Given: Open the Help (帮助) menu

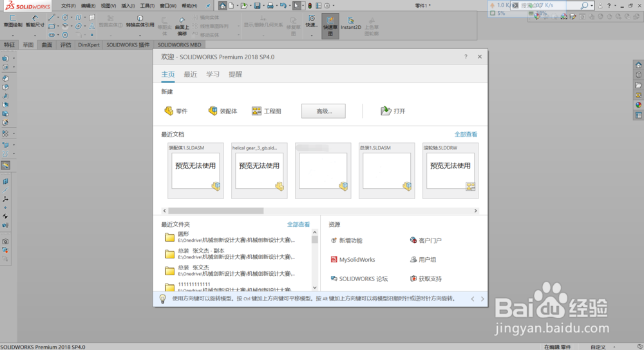Looking at the screenshot, I should (189, 6).
